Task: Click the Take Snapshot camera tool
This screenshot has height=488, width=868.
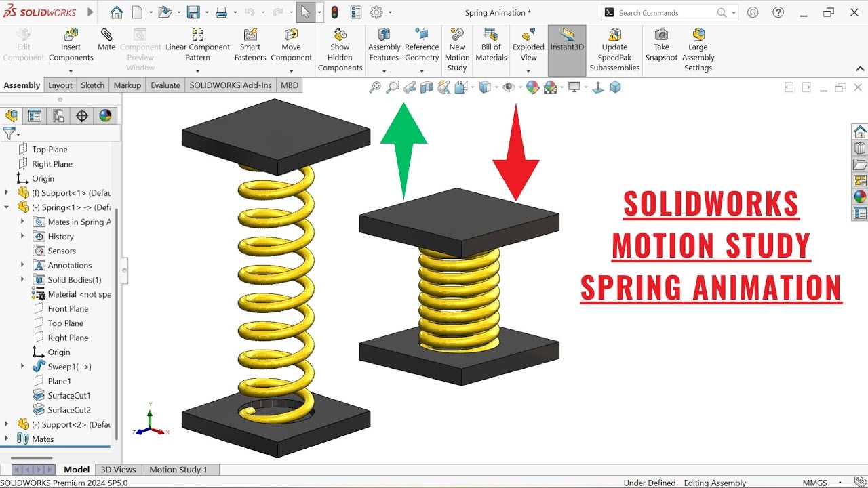Action: point(661,45)
